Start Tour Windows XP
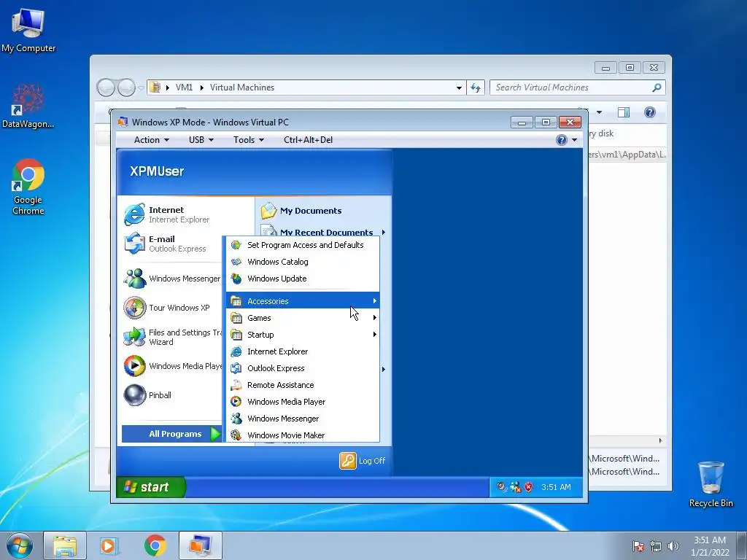Screen dimensions: 747x560 [167, 308]
